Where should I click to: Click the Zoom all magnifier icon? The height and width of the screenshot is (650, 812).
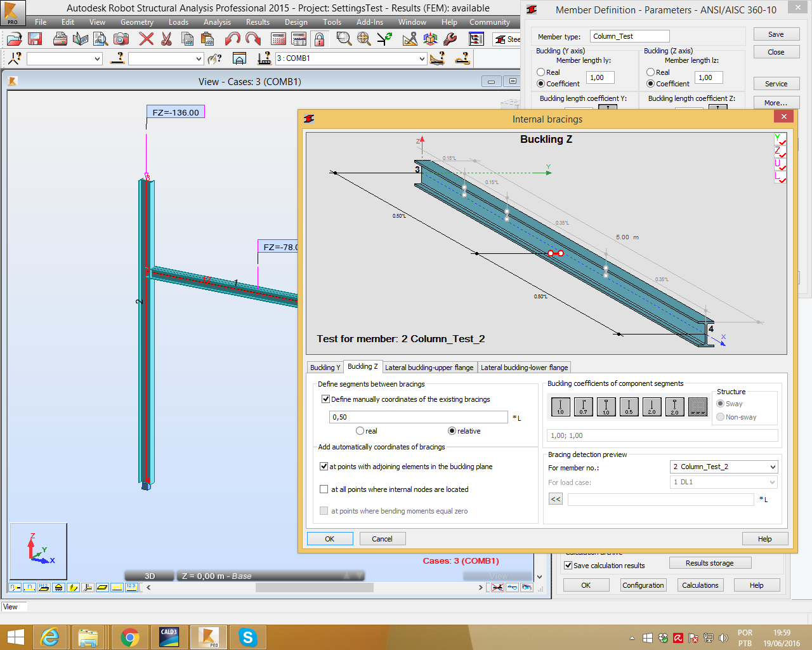point(364,39)
